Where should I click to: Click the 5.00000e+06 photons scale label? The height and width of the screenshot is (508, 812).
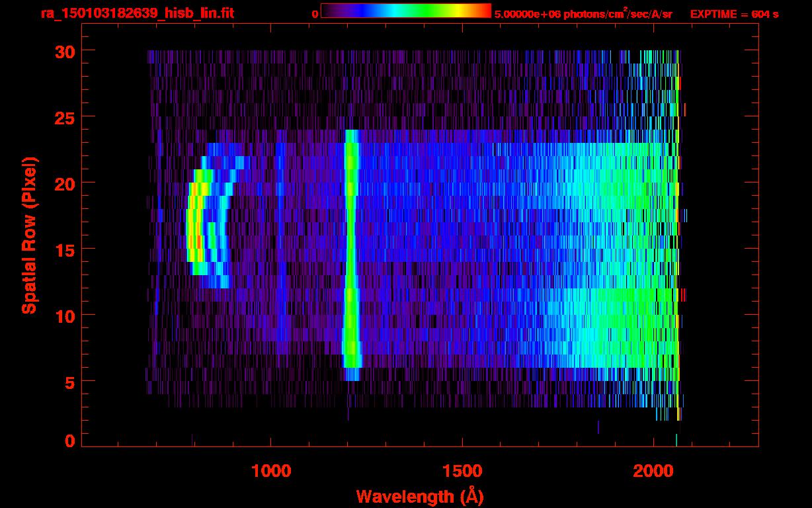coord(583,13)
